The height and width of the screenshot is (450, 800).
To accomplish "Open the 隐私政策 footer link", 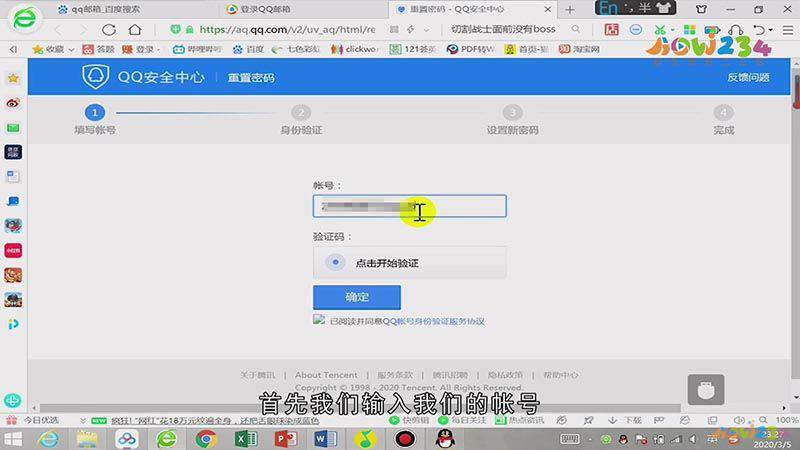I will tap(505, 375).
